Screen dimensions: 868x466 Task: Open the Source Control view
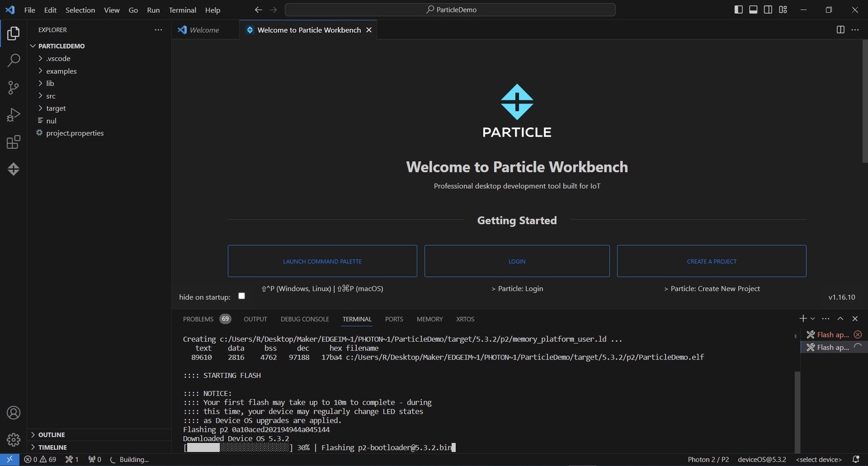point(14,87)
